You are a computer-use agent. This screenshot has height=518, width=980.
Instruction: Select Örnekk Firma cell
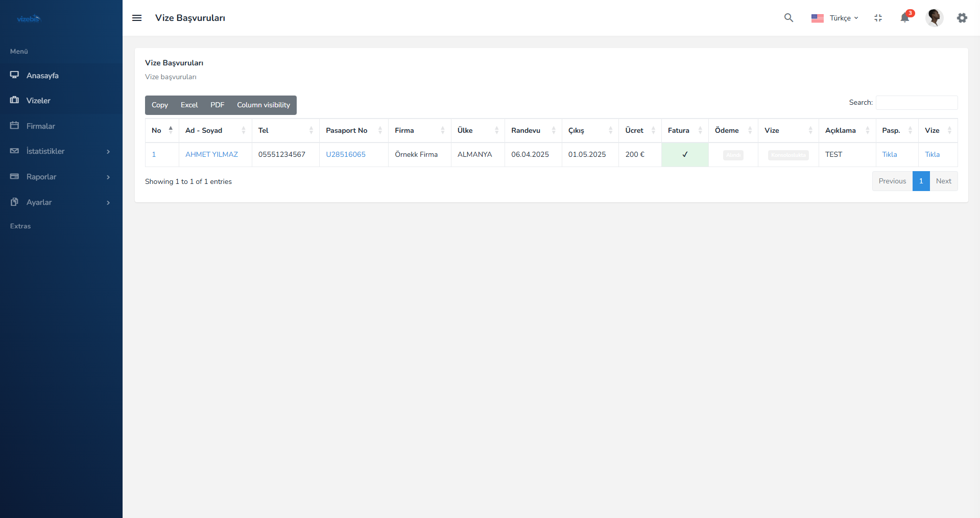(x=420, y=154)
